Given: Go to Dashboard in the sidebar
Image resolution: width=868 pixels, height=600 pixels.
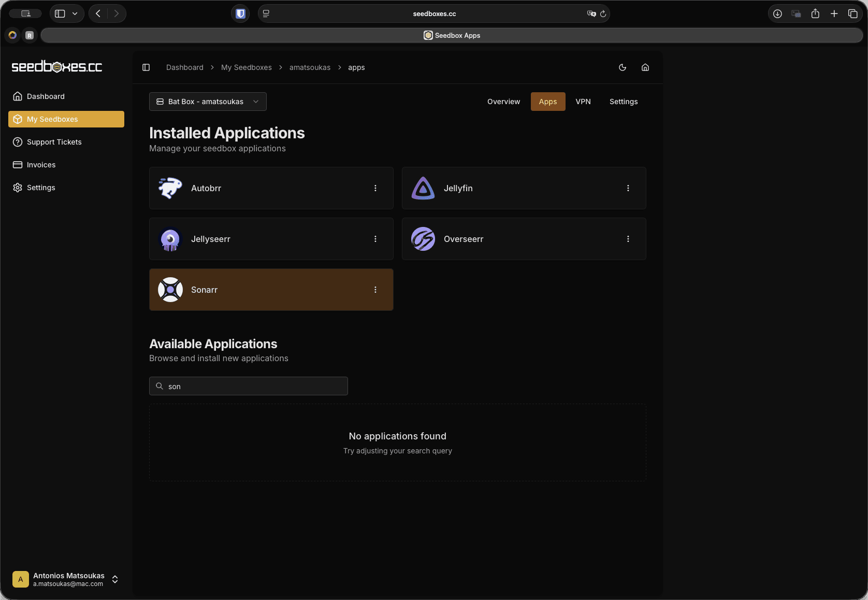Looking at the screenshot, I should [66, 96].
